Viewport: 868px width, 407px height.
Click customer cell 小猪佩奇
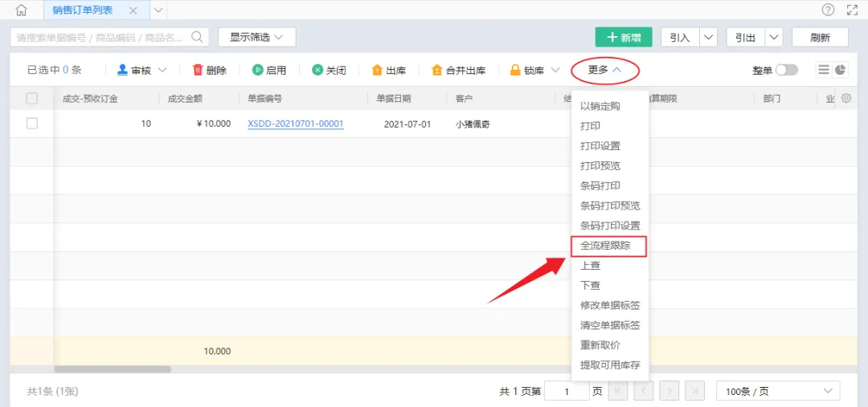coord(473,124)
